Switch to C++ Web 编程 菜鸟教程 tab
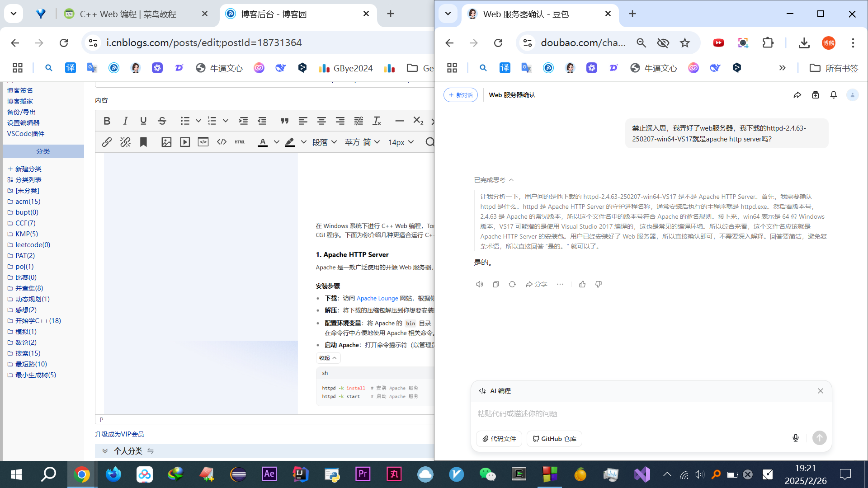The image size is (868, 488). pyautogui.click(x=128, y=14)
